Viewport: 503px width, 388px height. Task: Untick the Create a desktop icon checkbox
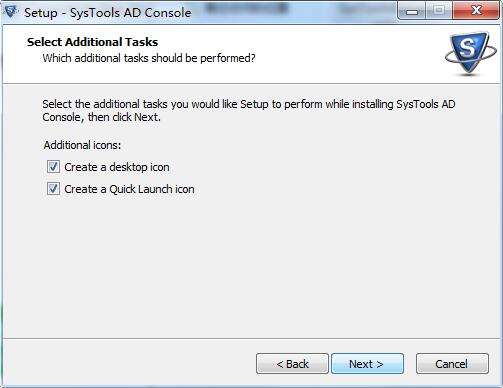click(x=53, y=166)
